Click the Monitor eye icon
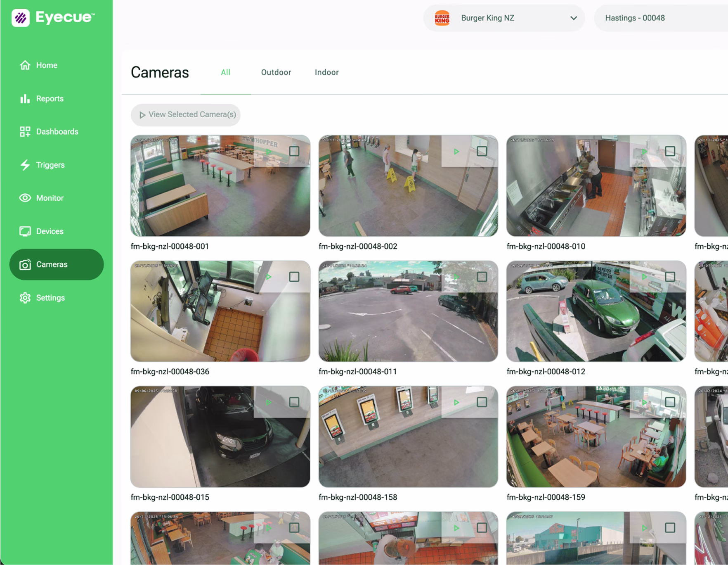This screenshot has width=728, height=565. click(x=25, y=198)
